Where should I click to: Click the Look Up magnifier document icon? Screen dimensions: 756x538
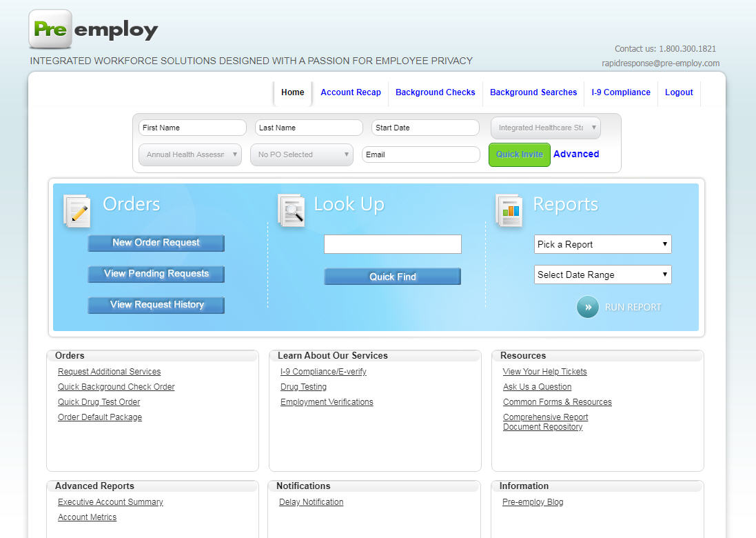click(292, 211)
